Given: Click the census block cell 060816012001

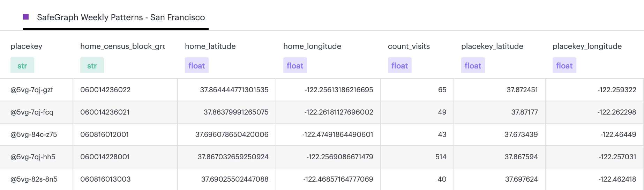Looking at the screenshot, I should pos(104,134).
